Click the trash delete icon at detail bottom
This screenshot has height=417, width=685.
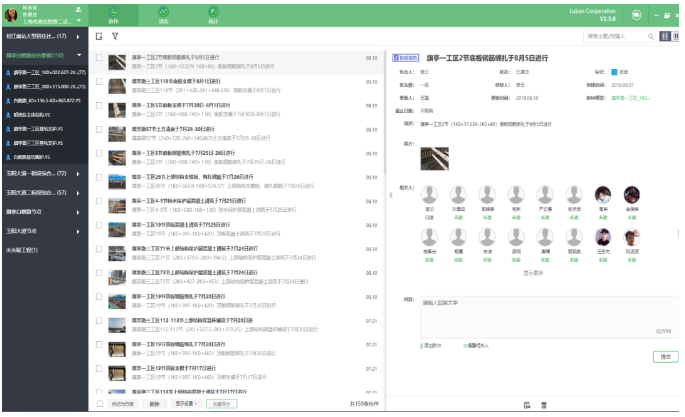coord(544,405)
